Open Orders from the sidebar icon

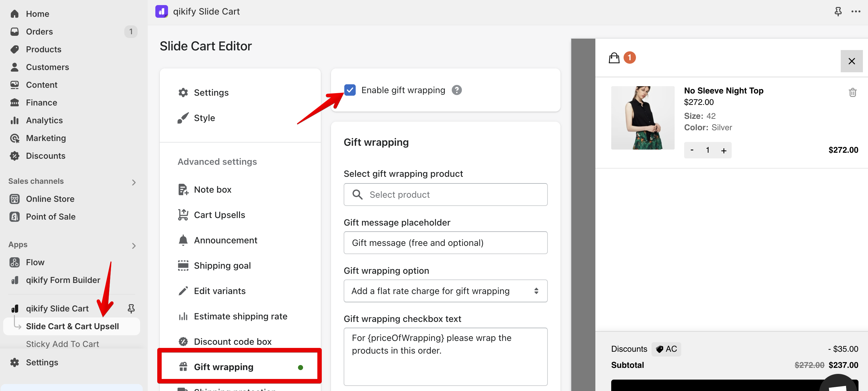click(15, 32)
